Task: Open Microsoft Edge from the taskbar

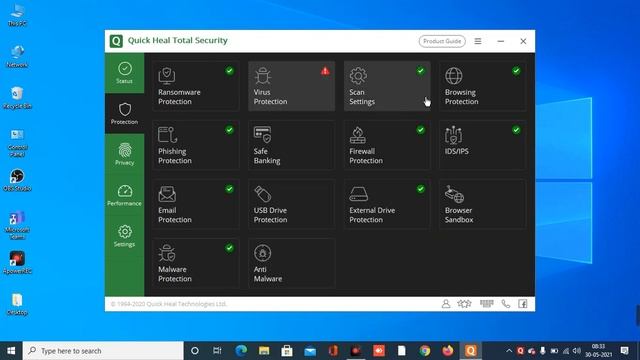Action: pyautogui.click(x=241, y=351)
